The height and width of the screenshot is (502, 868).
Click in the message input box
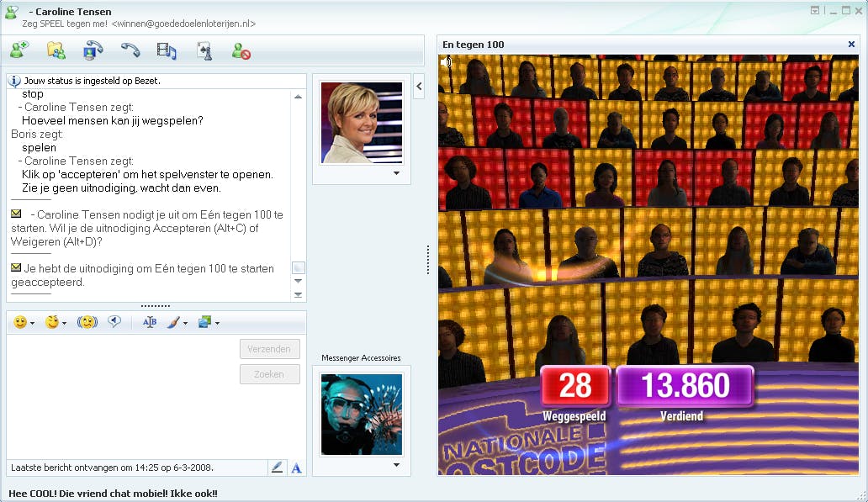tap(123, 396)
